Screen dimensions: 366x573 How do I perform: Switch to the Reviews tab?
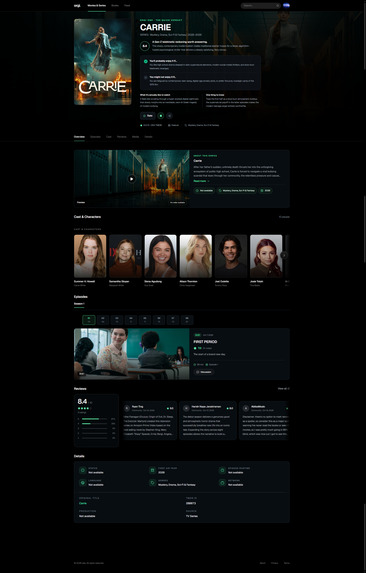click(122, 137)
